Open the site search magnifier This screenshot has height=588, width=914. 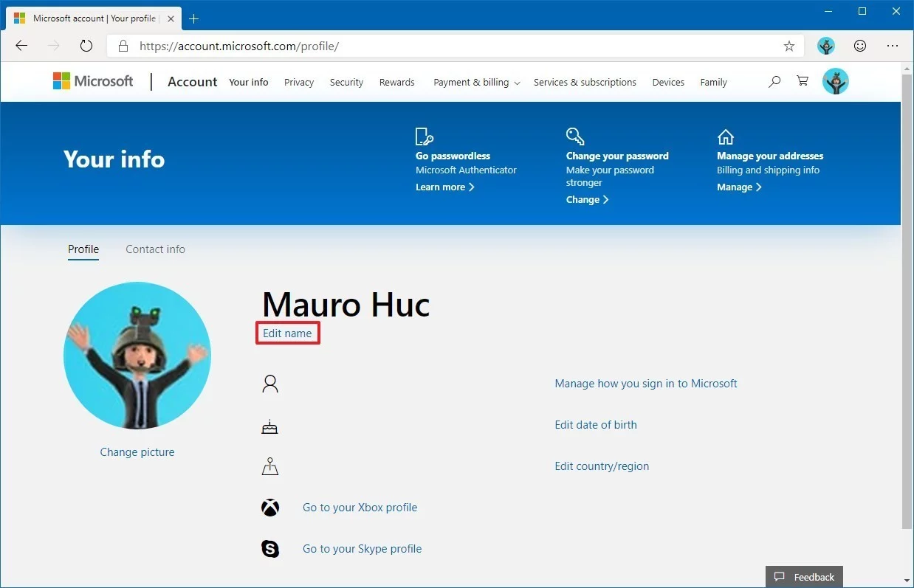pyautogui.click(x=774, y=82)
